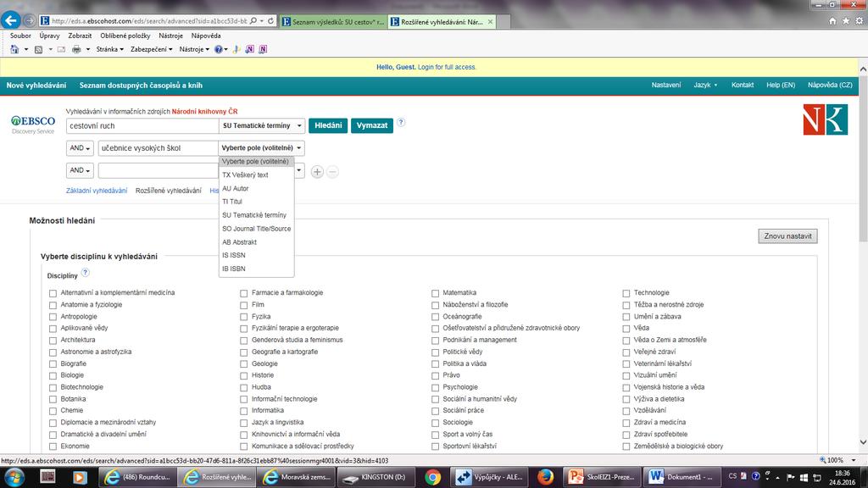
Task: Check the Matematika checkbox
Action: [435, 293]
